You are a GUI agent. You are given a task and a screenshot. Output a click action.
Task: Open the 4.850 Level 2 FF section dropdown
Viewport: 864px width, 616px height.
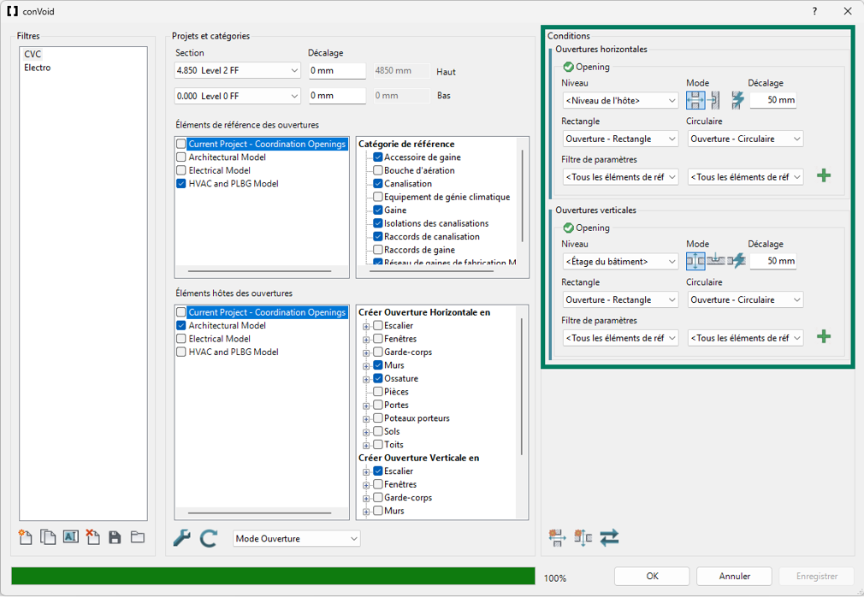[x=237, y=70]
